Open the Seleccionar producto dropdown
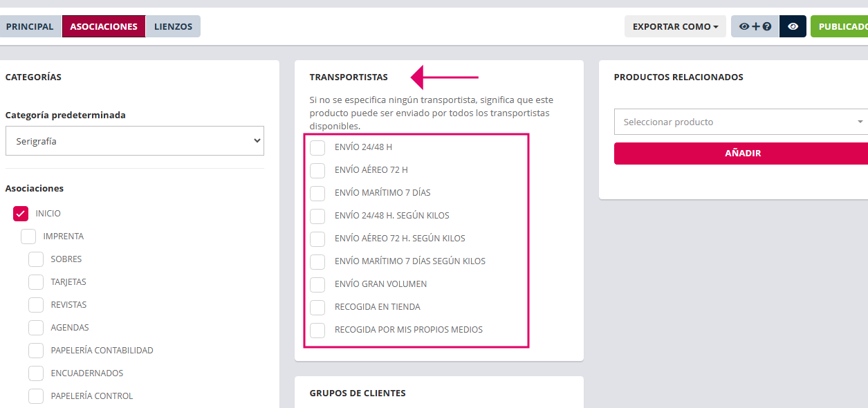 740,122
